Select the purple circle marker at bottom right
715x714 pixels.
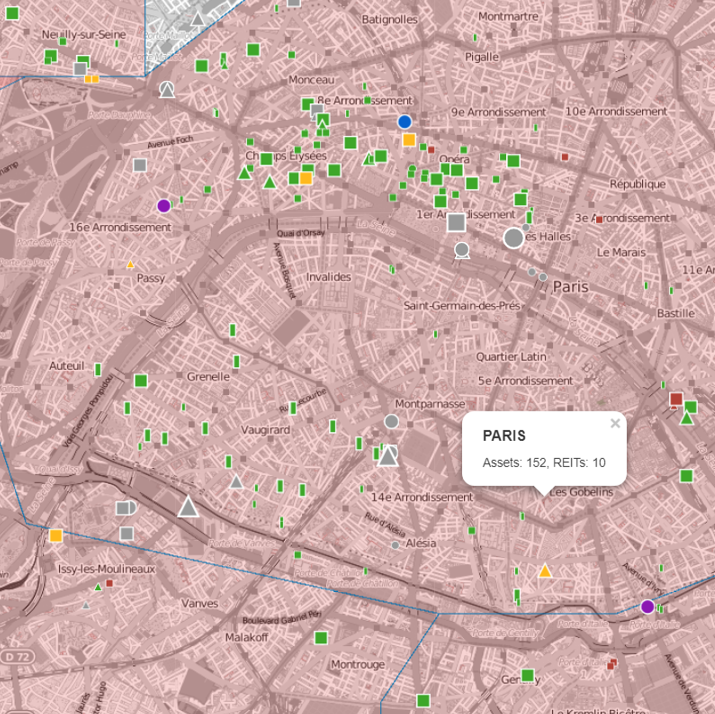point(647,606)
